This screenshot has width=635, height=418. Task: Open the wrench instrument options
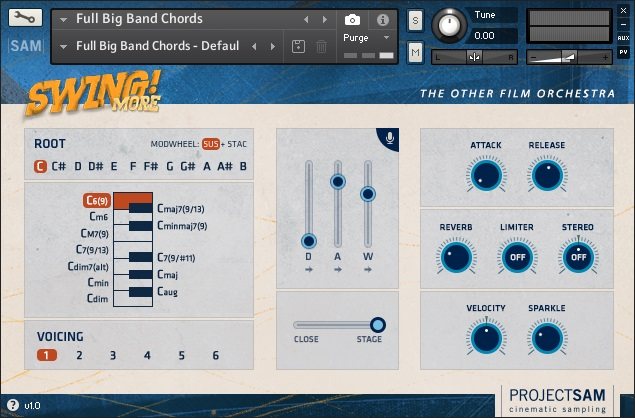(25, 17)
